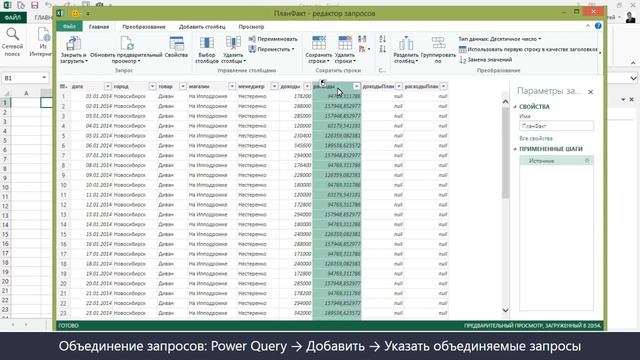This screenshot has width=640, height=360.
Task: Click Использовать первую строку в качестве заголовков
Action: pos(528,49)
